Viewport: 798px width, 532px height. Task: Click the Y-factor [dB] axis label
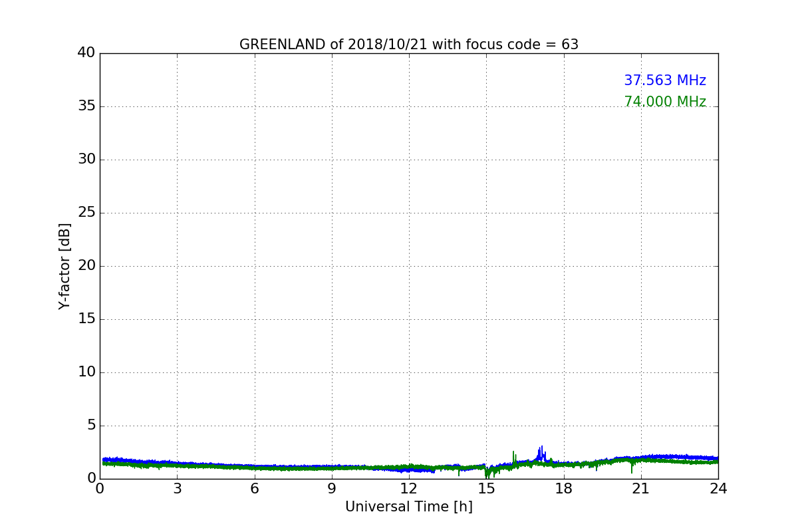tap(65, 266)
